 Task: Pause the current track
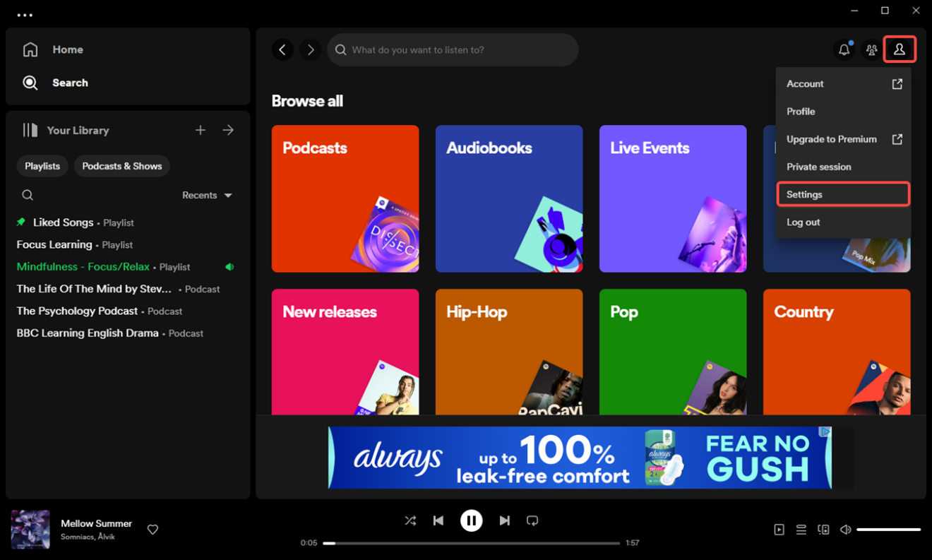click(x=472, y=520)
